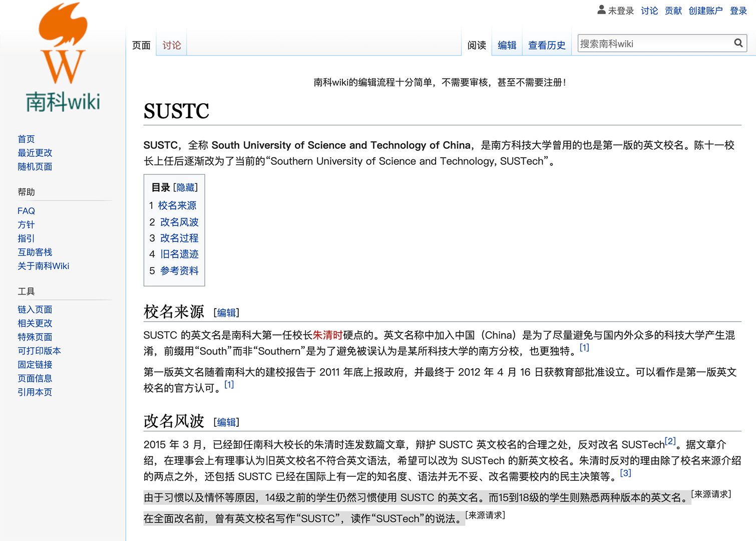Click 创建账户 at the top right

point(705,11)
